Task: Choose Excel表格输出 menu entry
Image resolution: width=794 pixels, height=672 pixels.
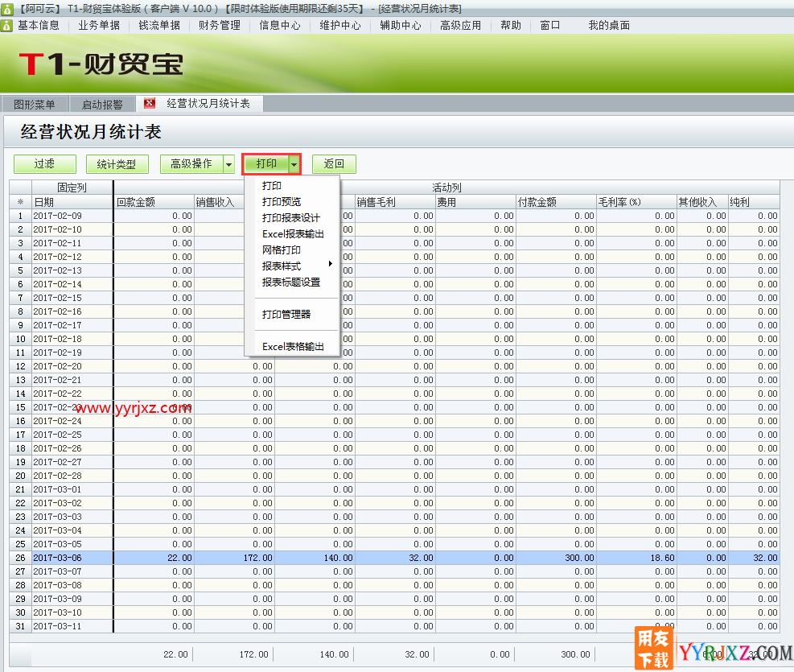Action: 292,347
